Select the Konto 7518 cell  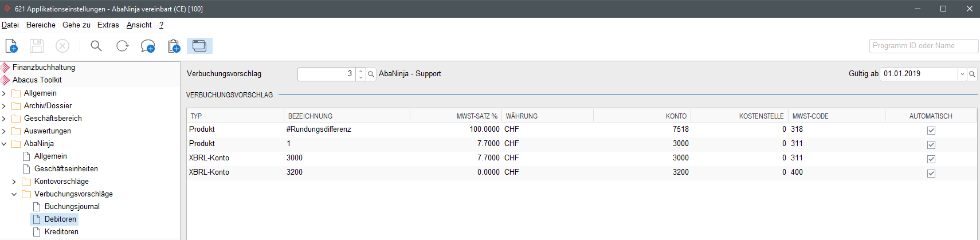[x=642, y=129]
